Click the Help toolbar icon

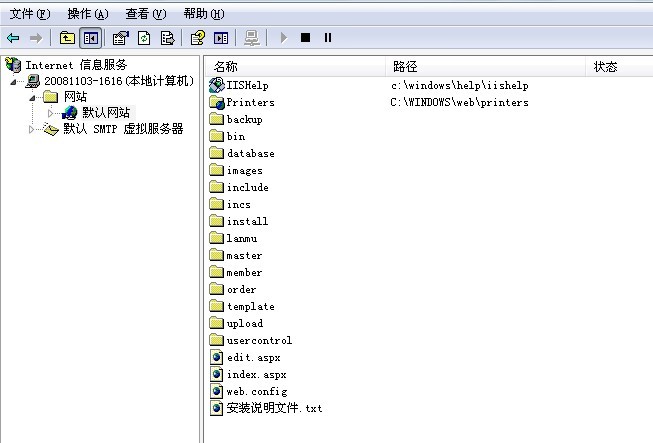[x=198, y=38]
